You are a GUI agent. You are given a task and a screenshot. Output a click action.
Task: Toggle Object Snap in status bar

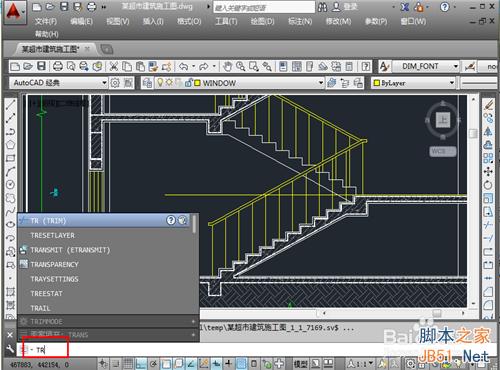point(166,364)
